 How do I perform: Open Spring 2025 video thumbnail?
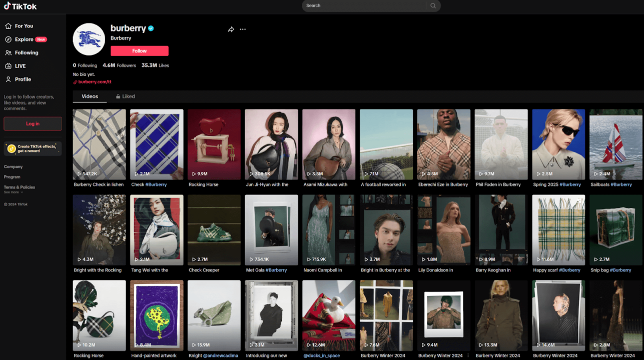[558, 144]
